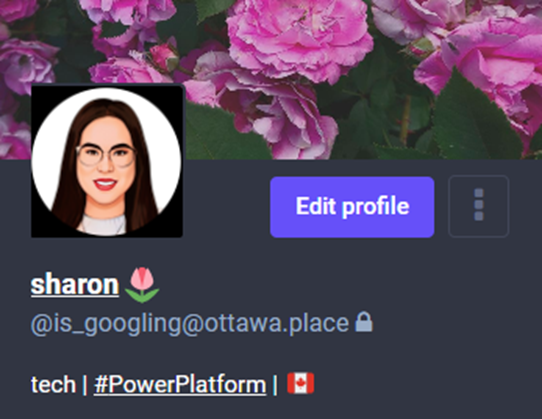Click the pipe separator before the flag
The image size is (542, 419).
point(275,384)
